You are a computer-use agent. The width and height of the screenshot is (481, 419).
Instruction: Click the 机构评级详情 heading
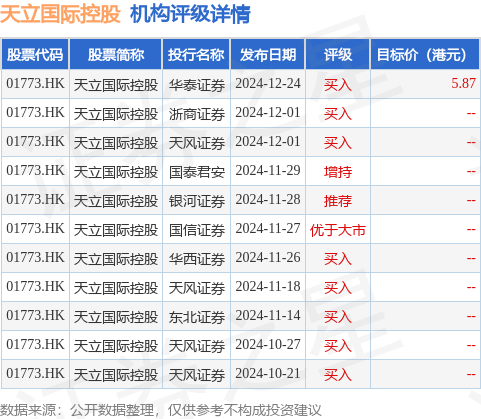[190, 14]
